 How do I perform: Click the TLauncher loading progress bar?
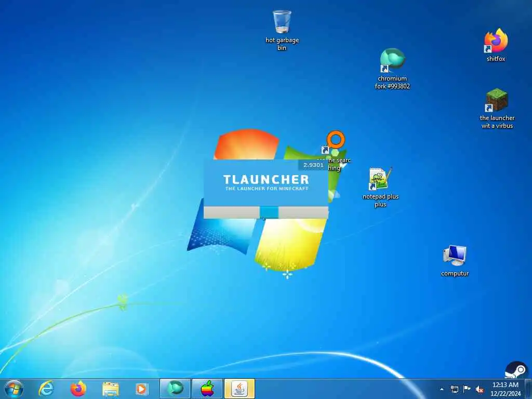(266, 212)
